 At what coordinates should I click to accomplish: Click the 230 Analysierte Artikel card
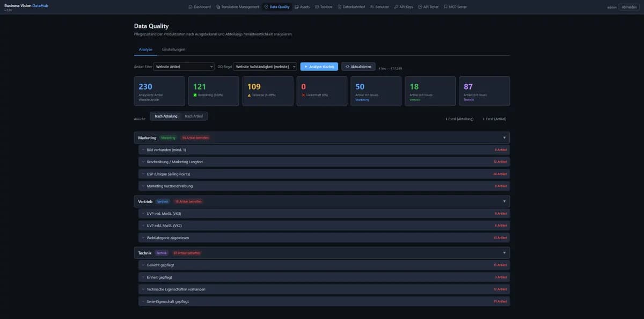tap(159, 91)
